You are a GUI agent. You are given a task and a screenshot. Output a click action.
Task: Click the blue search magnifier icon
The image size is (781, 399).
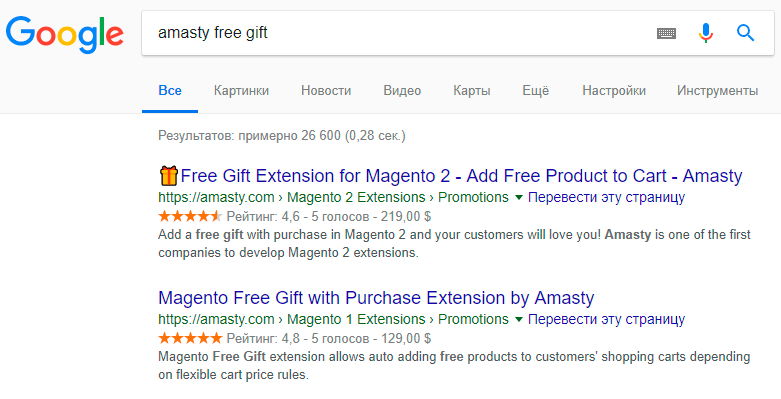click(745, 33)
